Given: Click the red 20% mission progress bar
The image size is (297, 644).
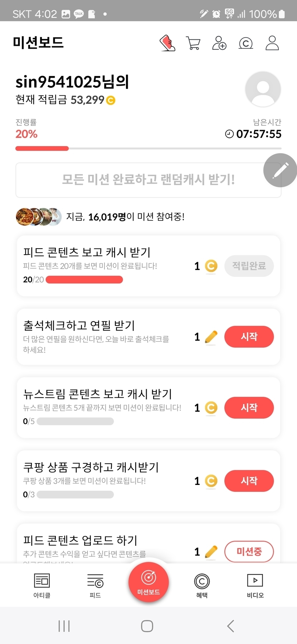Looking at the screenshot, I should [42, 148].
